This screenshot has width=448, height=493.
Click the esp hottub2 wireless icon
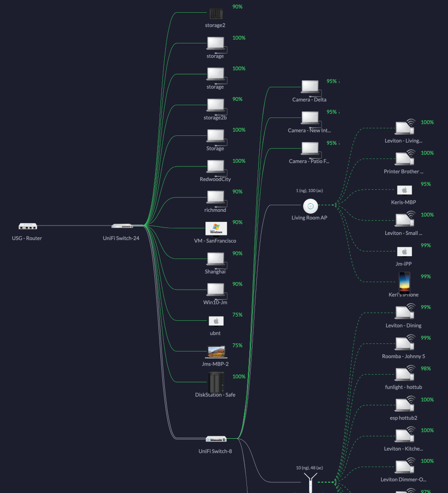click(406, 404)
